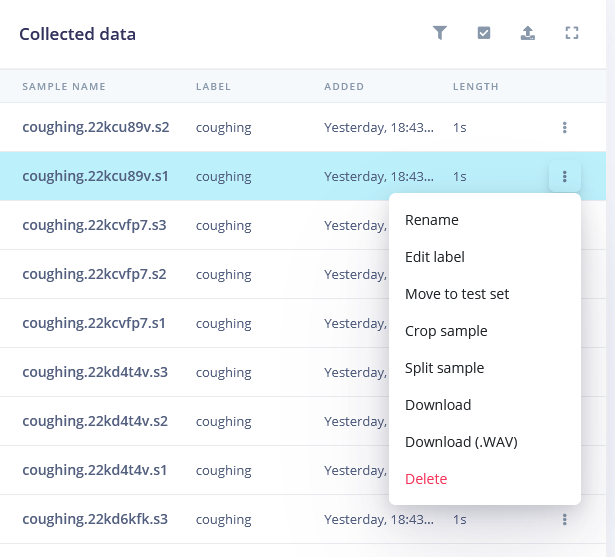
Task: Open the options menu for coughing.22kd6kfk.s3
Action: [564, 519]
